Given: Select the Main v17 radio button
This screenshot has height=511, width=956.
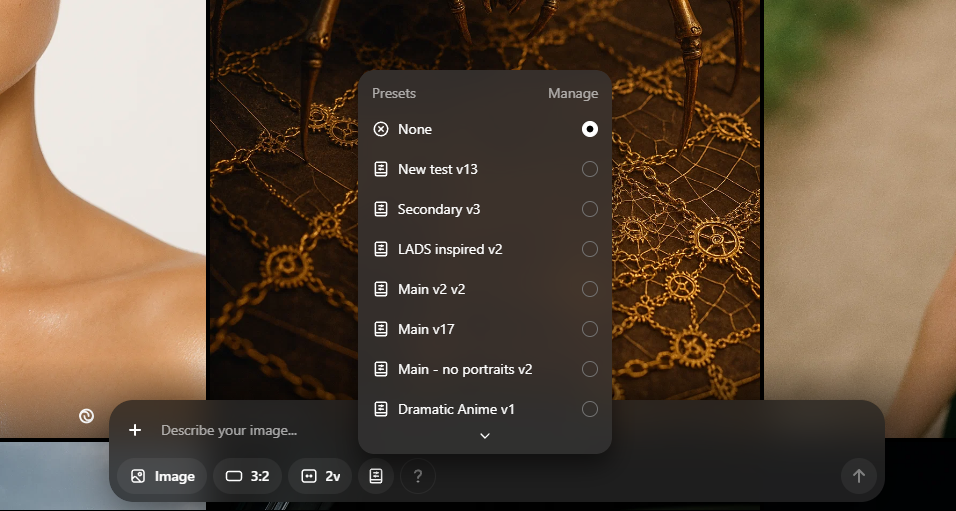Looking at the screenshot, I should coord(590,329).
